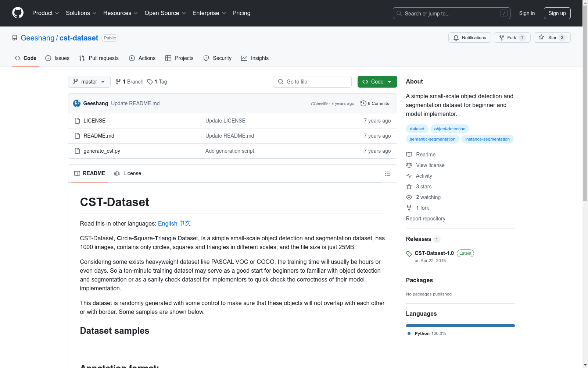Open the README outline list icon
Image resolution: width=588 pixels, height=368 pixels.
click(388, 174)
